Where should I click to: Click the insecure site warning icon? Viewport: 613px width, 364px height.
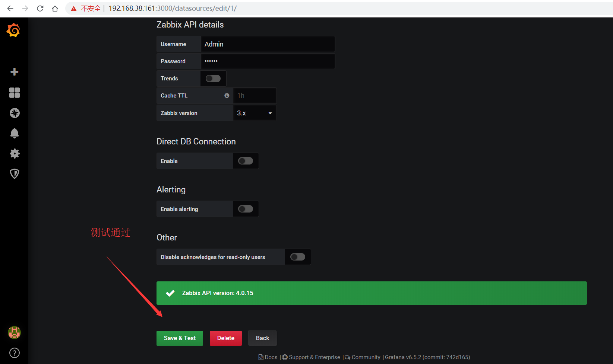[x=74, y=8]
